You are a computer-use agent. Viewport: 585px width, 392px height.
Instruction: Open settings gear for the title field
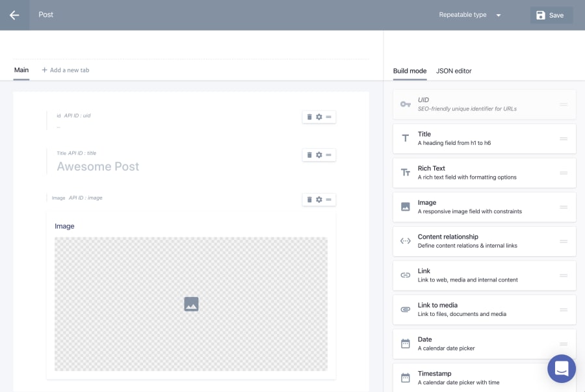[319, 155]
